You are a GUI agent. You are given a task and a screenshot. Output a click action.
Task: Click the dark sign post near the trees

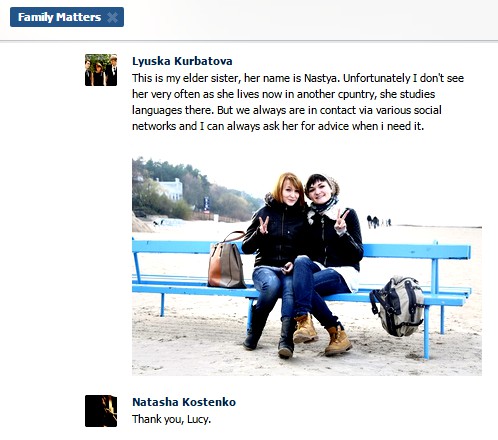(207, 204)
